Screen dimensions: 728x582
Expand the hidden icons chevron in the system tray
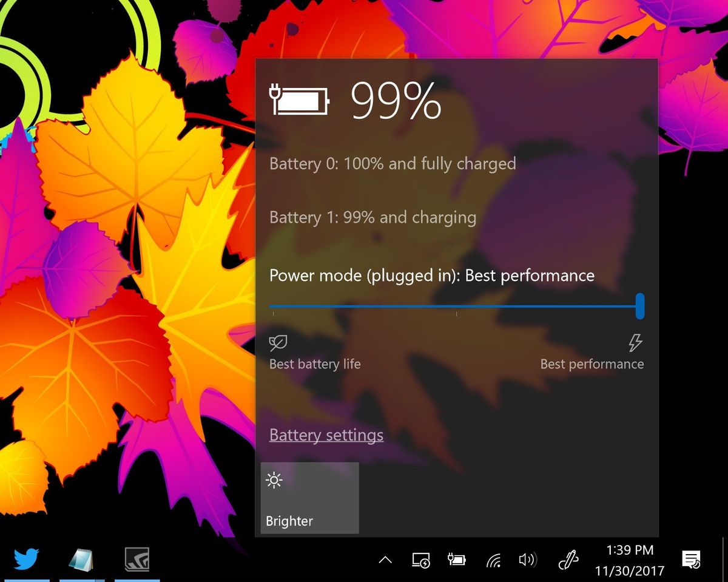(385, 560)
